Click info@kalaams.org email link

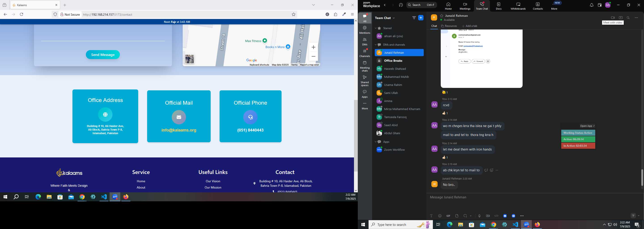pyautogui.click(x=179, y=130)
